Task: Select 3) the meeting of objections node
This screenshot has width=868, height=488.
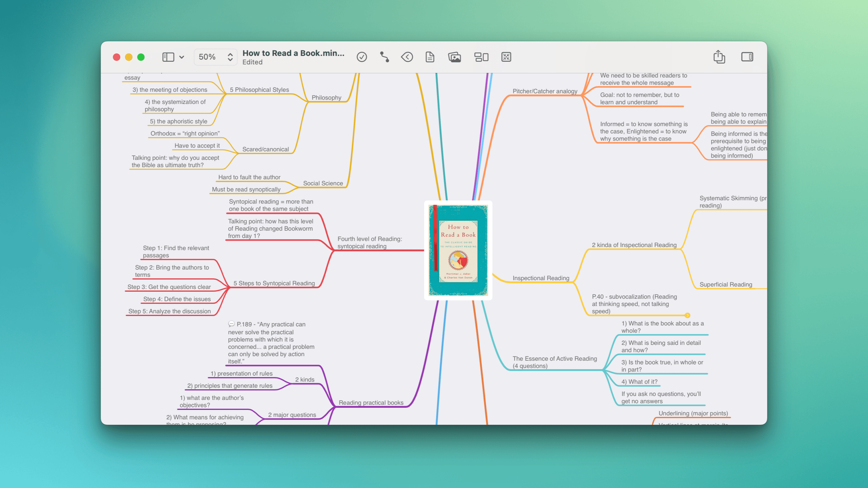Action: (170, 90)
